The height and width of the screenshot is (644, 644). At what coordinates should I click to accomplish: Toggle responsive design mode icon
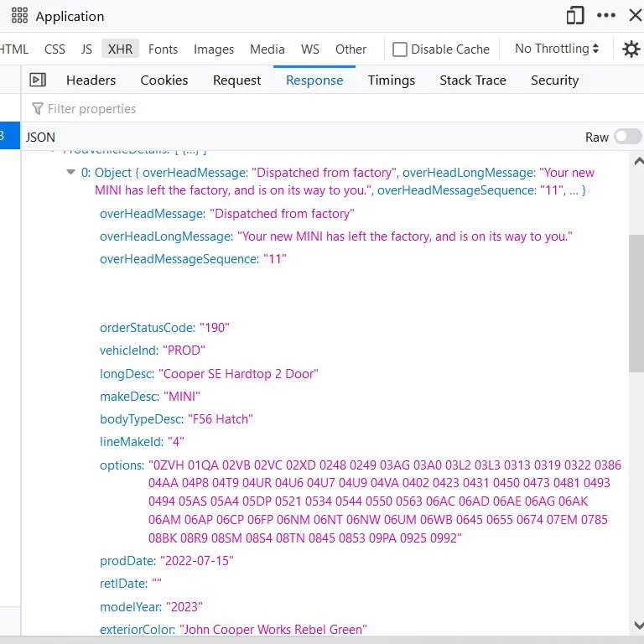(574, 16)
